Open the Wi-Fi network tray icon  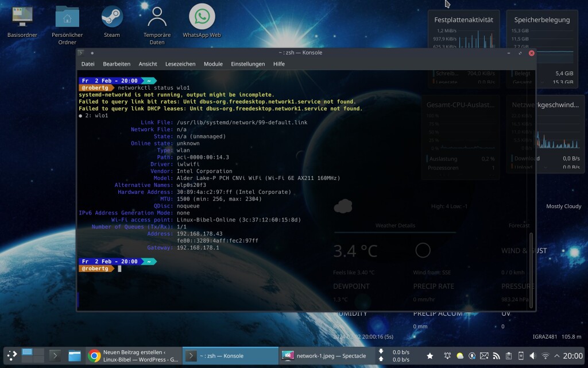(546, 355)
